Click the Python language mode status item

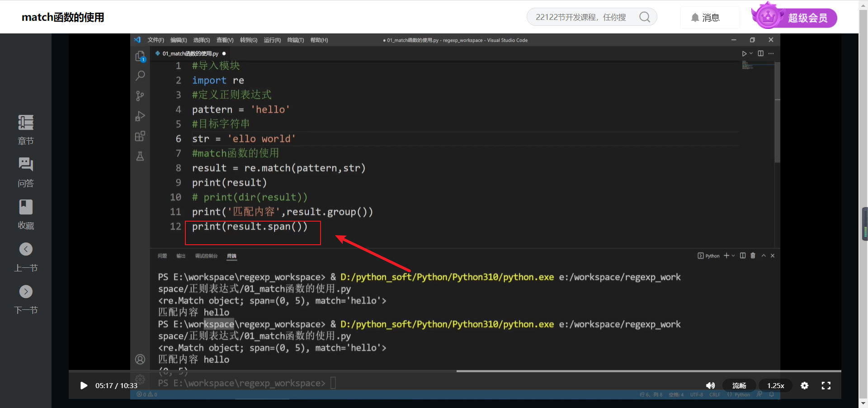point(742,394)
